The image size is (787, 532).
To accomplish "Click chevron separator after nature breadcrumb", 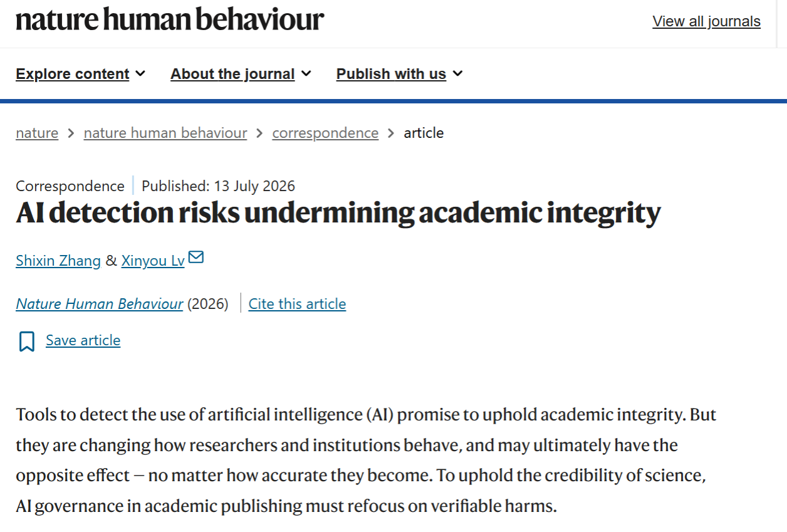I will (x=71, y=133).
